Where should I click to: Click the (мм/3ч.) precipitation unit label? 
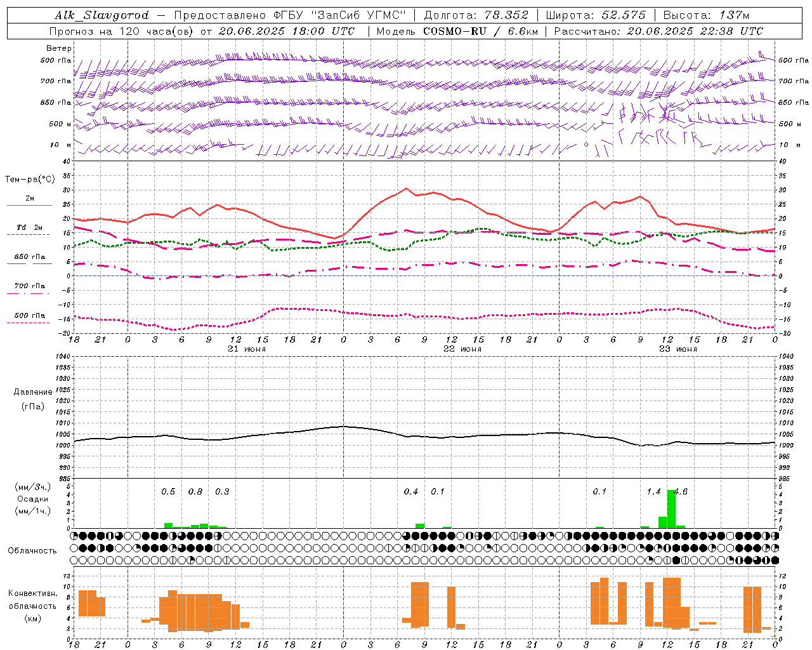pos(33,487)
